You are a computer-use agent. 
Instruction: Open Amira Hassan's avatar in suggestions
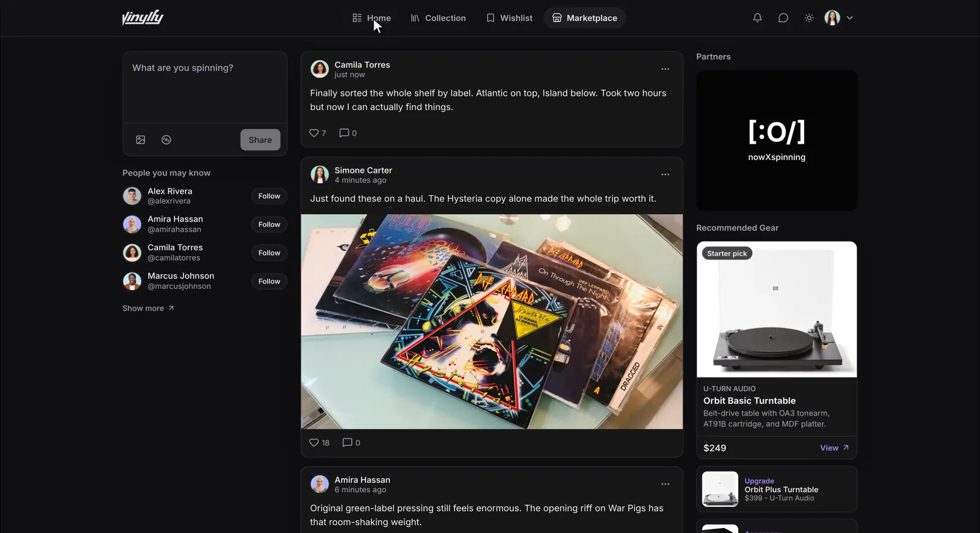(132, 225)
